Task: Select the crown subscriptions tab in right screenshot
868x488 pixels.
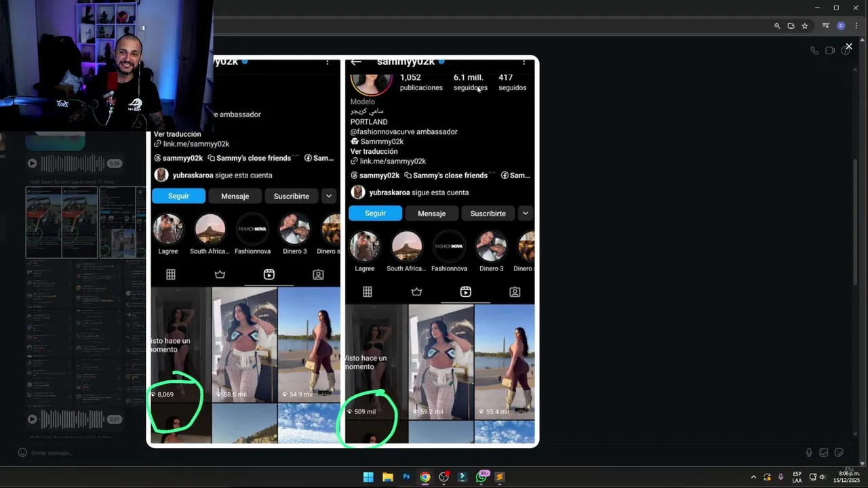Action: [416, 291]
